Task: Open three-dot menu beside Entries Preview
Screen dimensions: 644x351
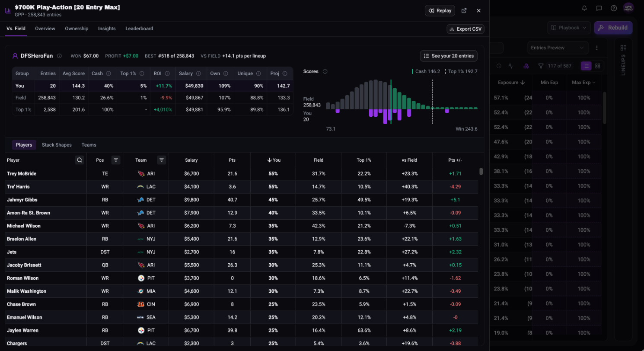Action: pos(597,48)
